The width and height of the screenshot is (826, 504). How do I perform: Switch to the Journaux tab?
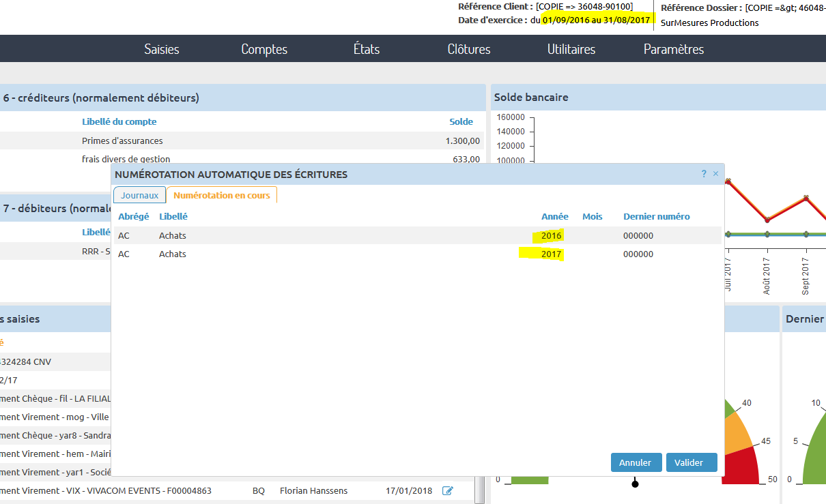pos(139,195)
